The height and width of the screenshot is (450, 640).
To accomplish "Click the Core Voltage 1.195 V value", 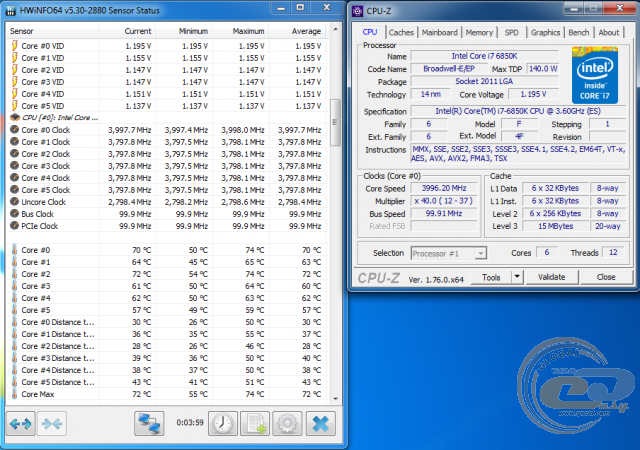I will [x=533, y=94].
